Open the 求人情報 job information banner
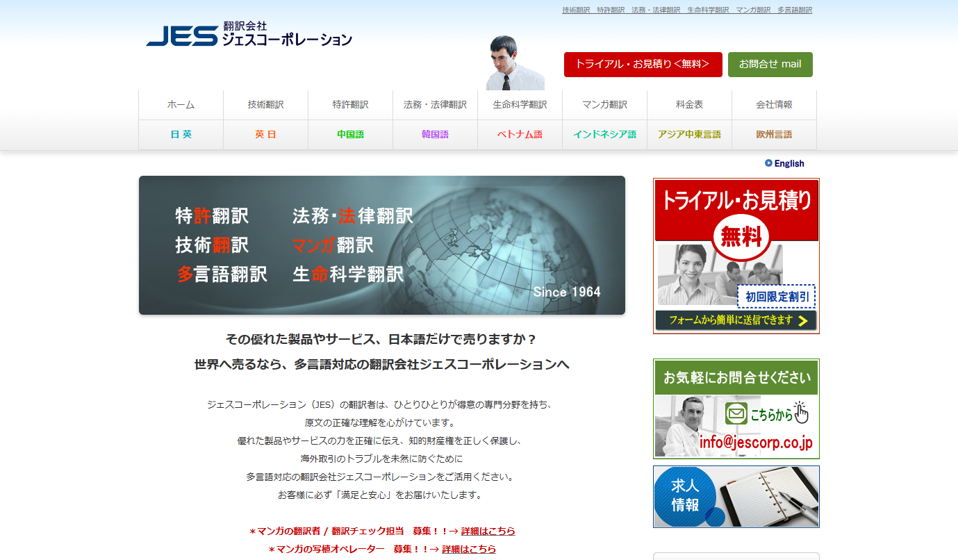 coord(735,496)
